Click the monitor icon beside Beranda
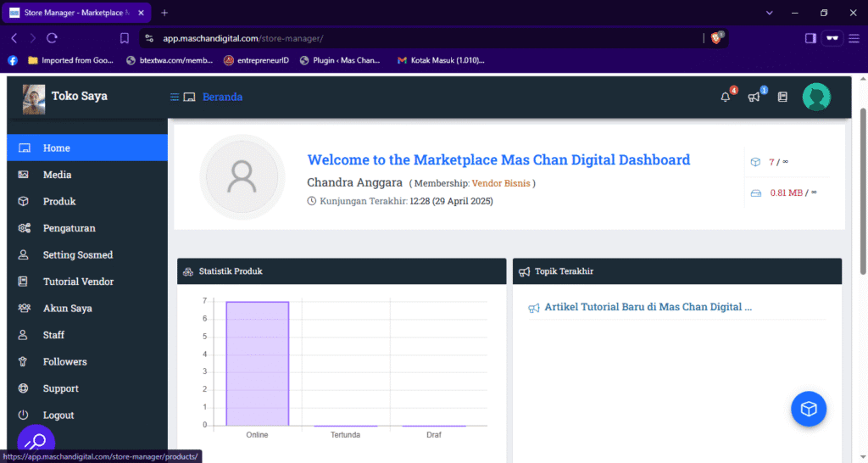Image resolution: width=868 pixels, height=463 pixels. point(189,97)
